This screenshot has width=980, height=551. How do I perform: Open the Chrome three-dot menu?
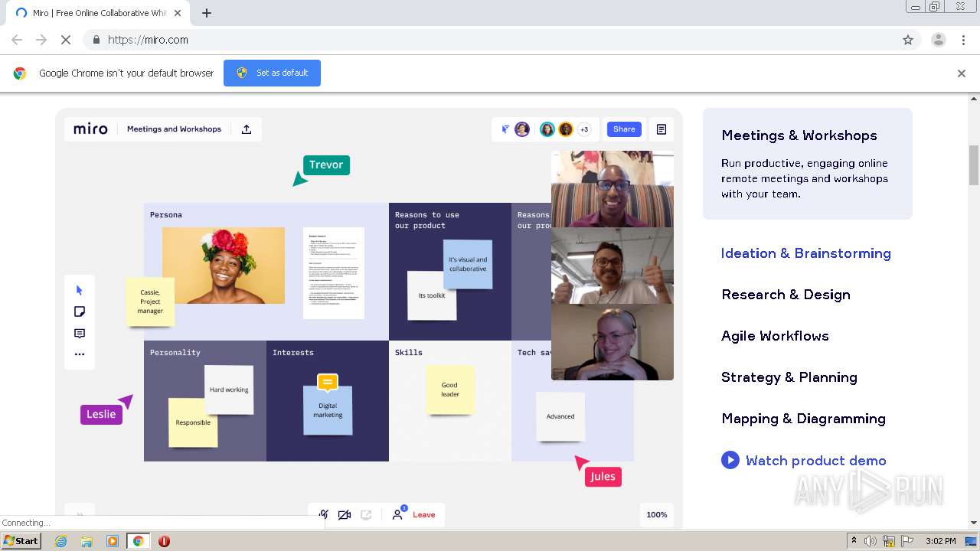[x=964, y=40]
